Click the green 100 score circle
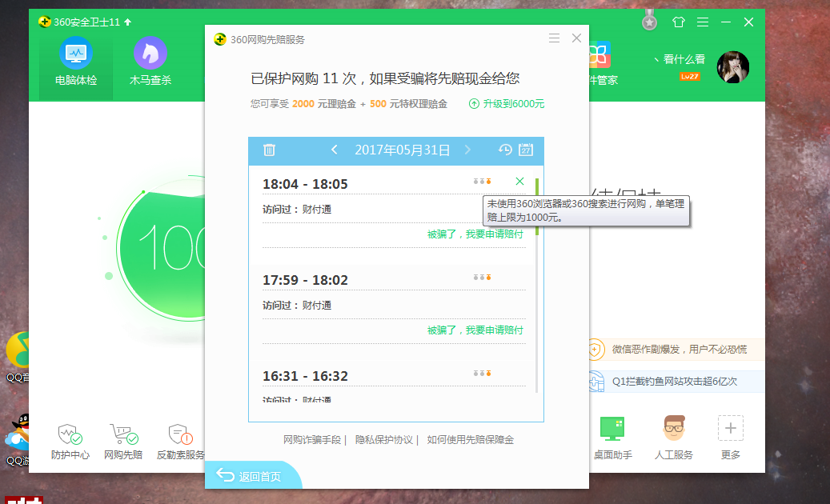The width and height of the screenshot is (830, 504). [x=162, y=249]
